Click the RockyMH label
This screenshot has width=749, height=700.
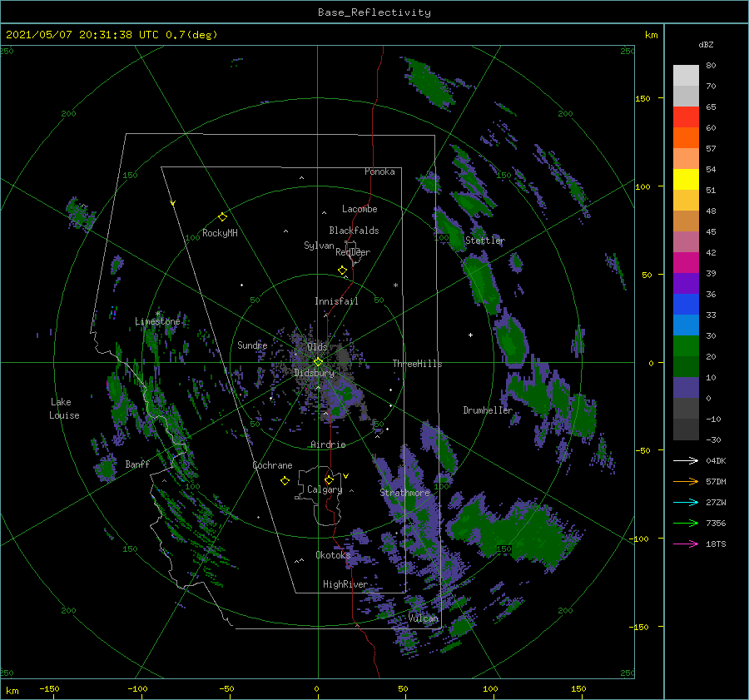point(220,233)
